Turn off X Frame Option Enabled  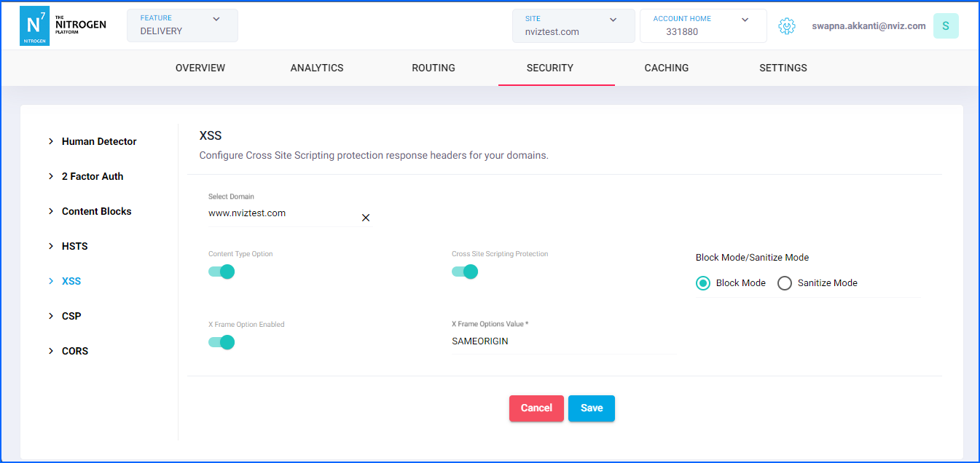[222, 342]
